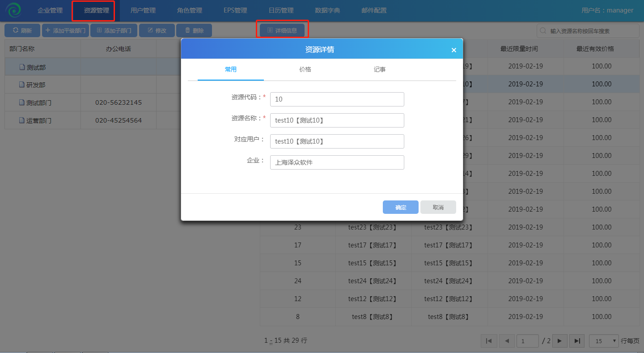
Task: Open 用户管理 in top navigation
Action: pos(143,10)
